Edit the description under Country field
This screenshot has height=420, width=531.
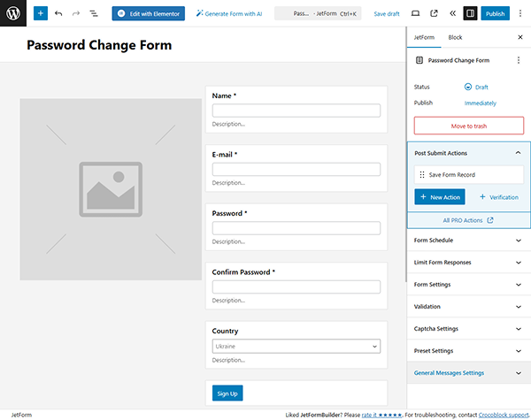pos(228,360)
